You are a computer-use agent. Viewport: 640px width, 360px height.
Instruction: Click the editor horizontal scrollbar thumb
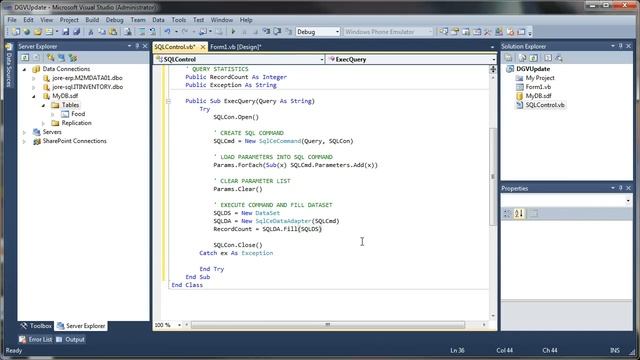tap(328, 325)
